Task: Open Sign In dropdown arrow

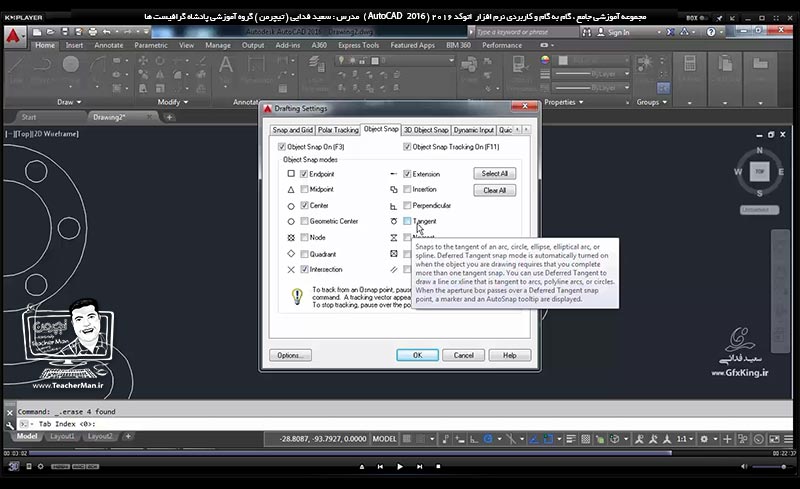Action: pyautogui.click(x=659, y=32)
